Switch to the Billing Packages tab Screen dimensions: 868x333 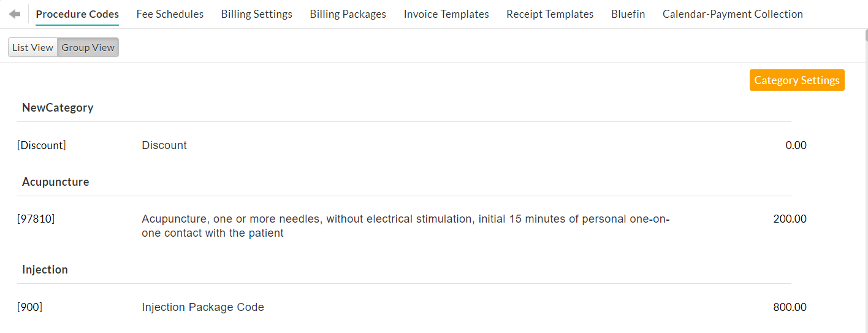(348, 14)
